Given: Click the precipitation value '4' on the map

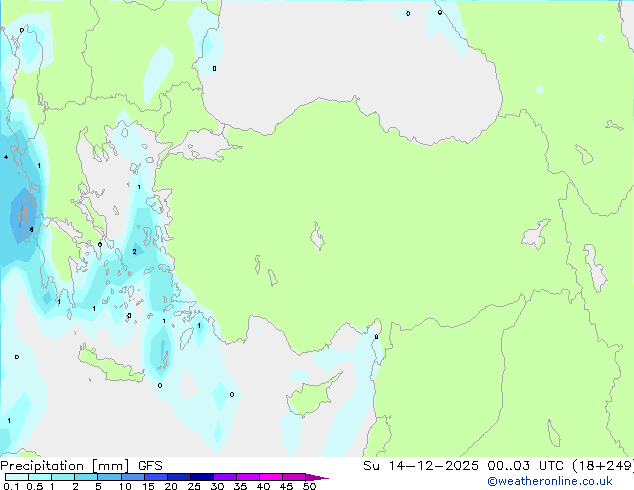Looking at the screenshot, I should click(6, 157).
